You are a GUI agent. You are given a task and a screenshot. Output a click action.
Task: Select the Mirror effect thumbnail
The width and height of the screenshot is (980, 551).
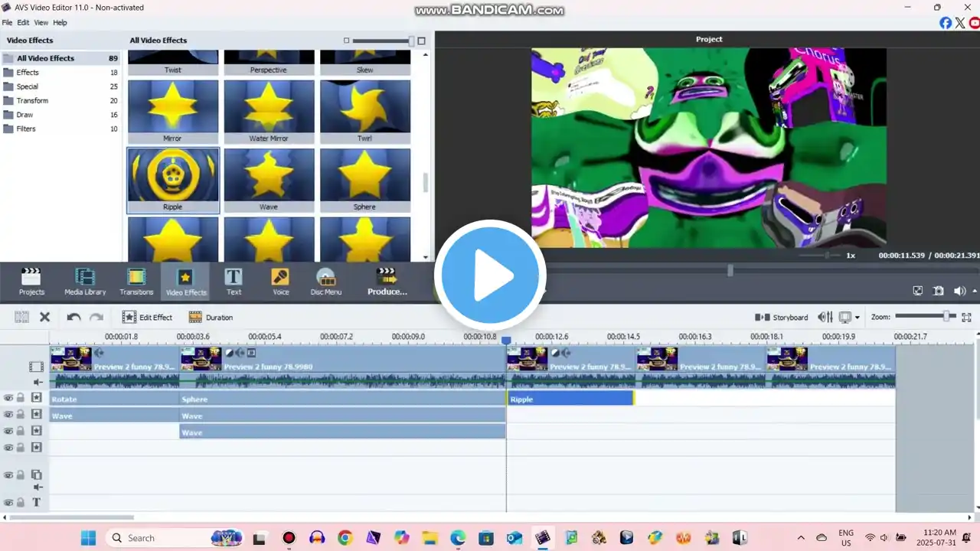click(172, 112)
